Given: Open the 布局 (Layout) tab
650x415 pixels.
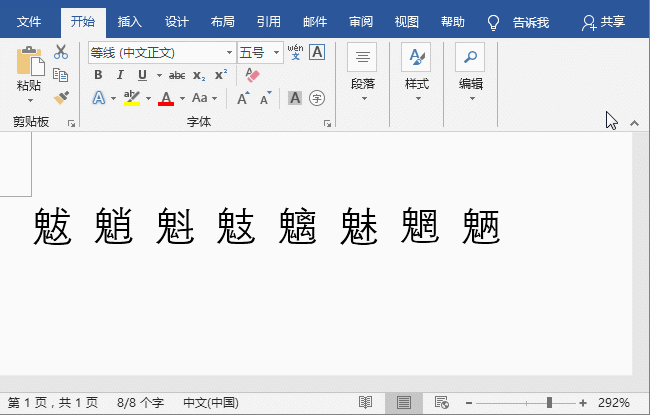Looking at the screenshot, I should [x=223, y=21].
